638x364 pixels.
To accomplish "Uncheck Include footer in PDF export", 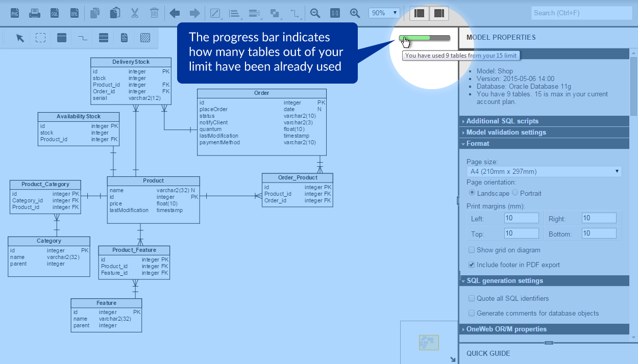I will tap(472, 265).
